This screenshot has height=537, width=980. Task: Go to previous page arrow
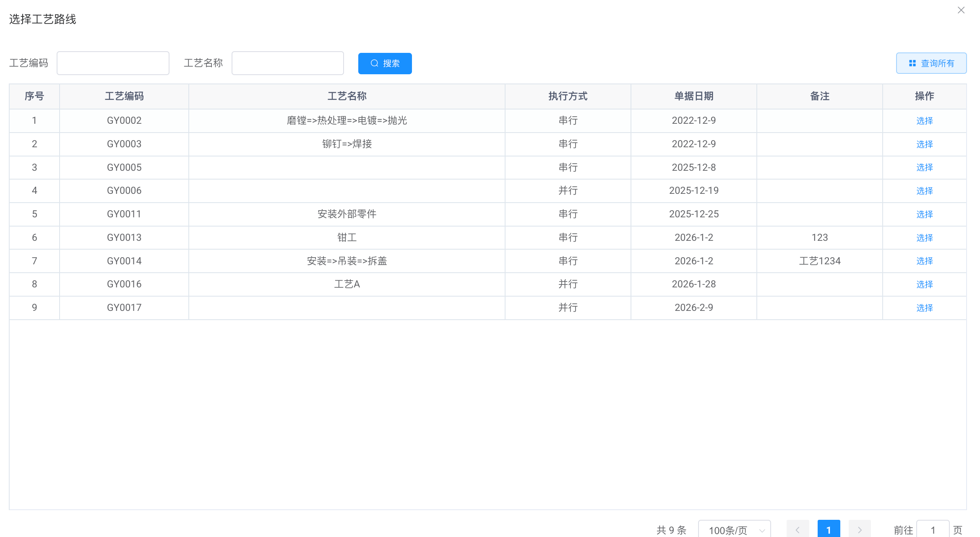coord(798,530)
